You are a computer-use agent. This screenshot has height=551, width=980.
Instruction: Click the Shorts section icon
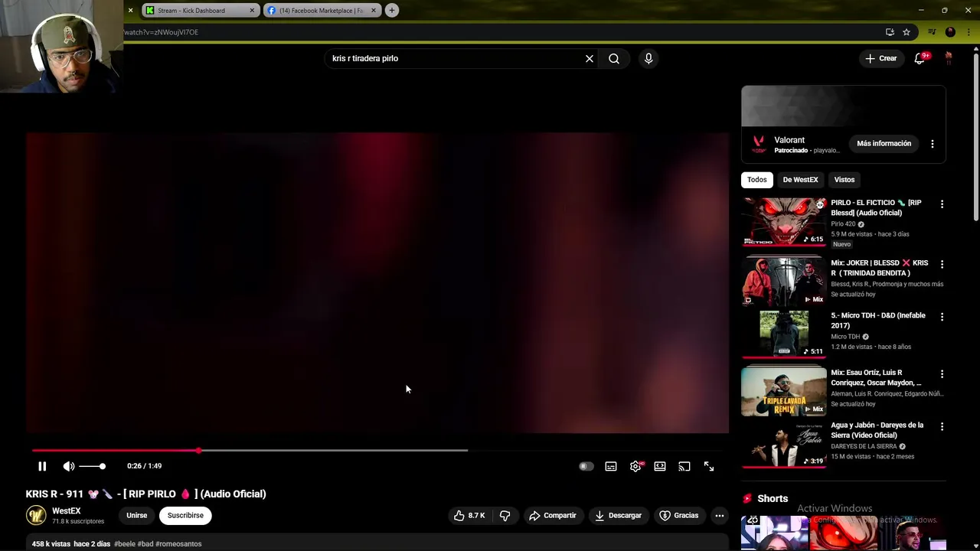tap(747, 499)
